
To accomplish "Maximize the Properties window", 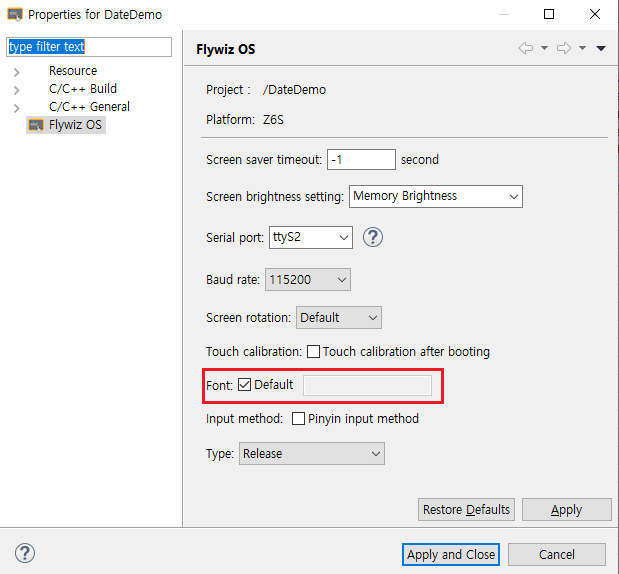I will 549,14.
